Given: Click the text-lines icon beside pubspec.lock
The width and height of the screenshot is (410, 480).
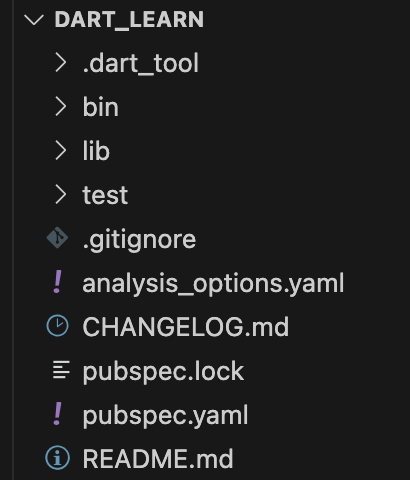Looking at the screenshot, I should click(61, 370).
